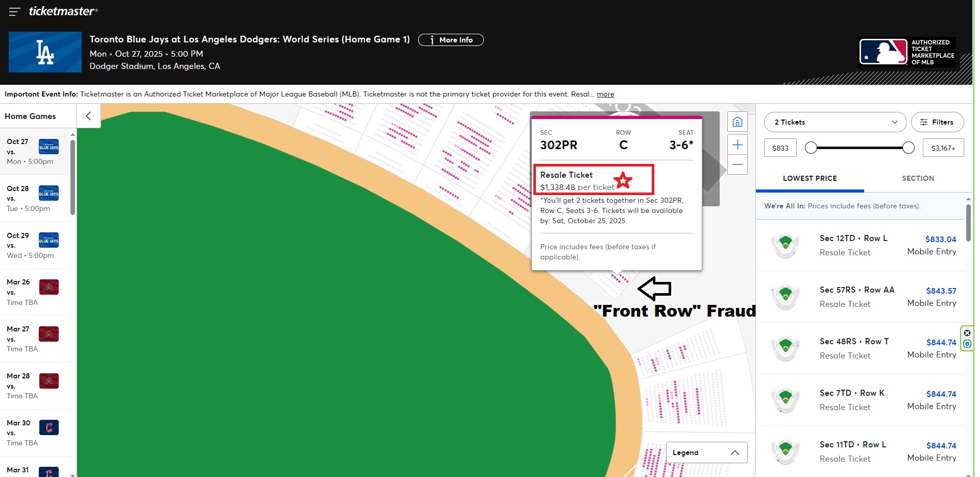The image size is (980, 477).
Task: Click the maximum price slider handle
Action: (x=908, y=148)
